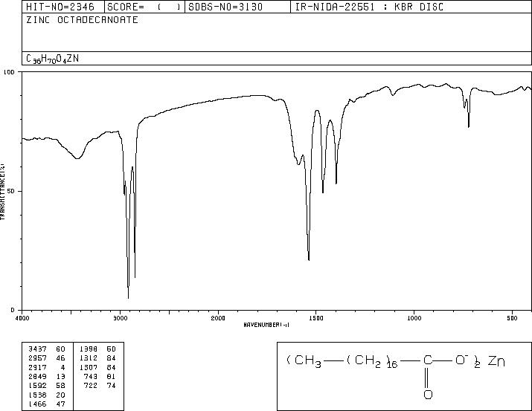Click the SCORE= header cell

tap(144, 7)
